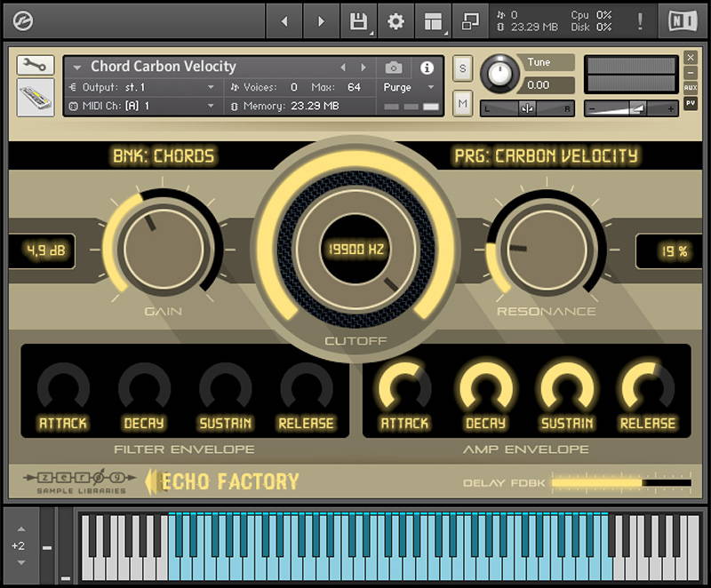Screen dimensions: 711x588
Task: Open the Purge dropdown menu
Action: pos(409,87)
